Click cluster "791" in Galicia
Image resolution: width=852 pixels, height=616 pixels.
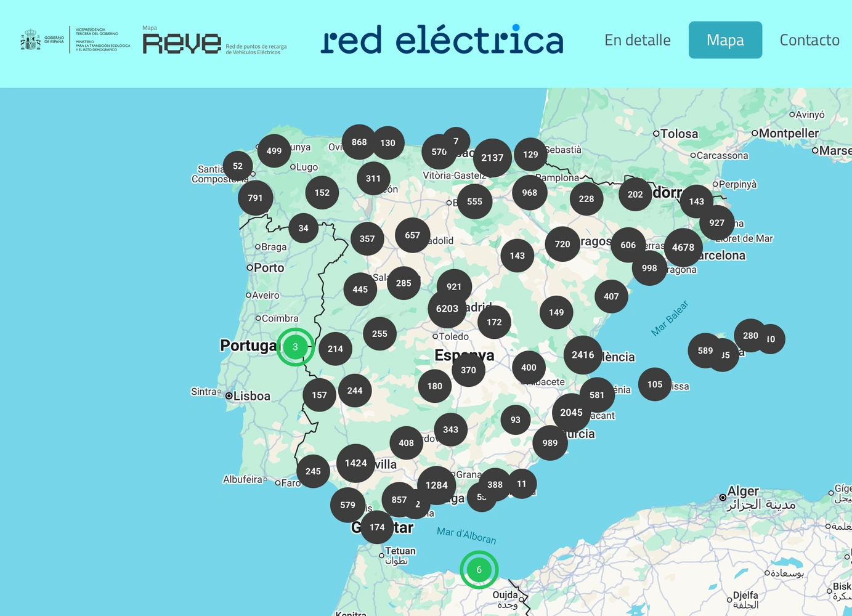255,198
